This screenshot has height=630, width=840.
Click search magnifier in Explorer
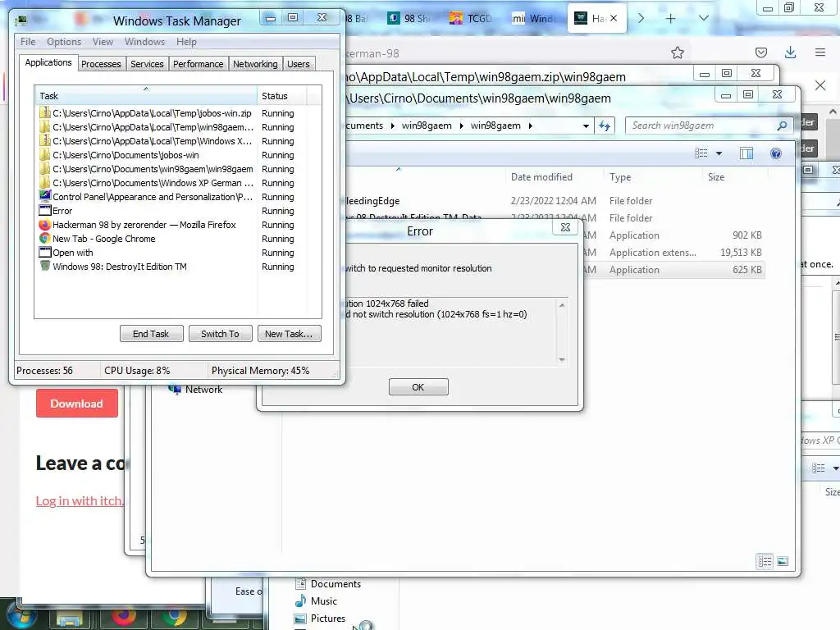pyautogui.click(x=782, y=126)
